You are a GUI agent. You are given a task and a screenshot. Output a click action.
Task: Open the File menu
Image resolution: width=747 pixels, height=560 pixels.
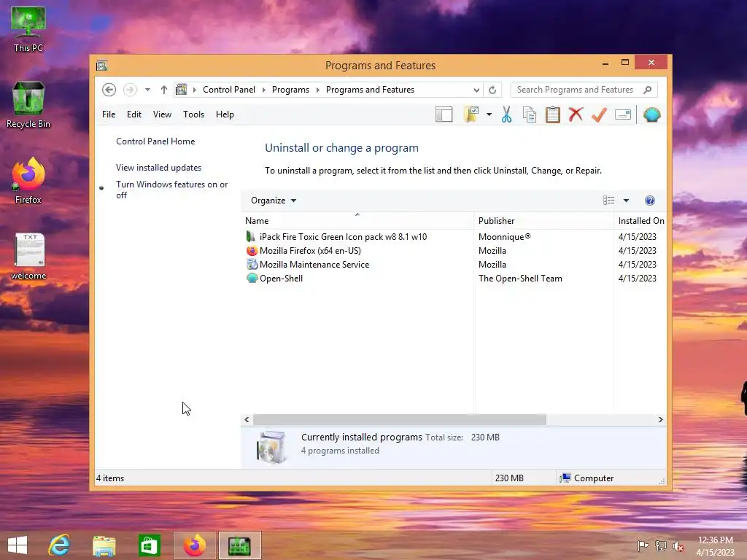(109, 114)
